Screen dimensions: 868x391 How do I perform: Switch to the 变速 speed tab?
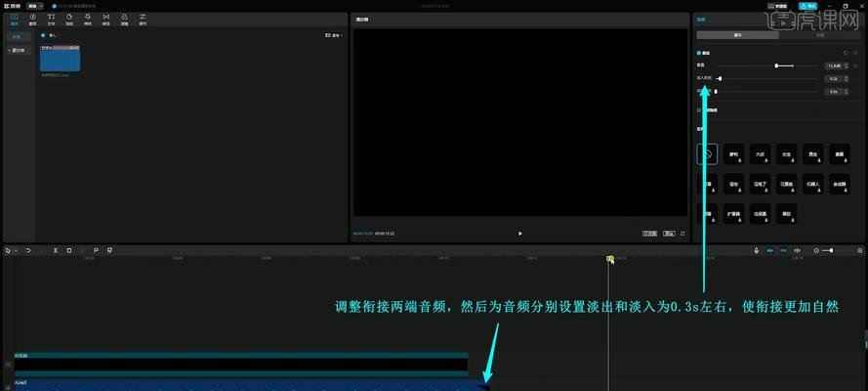(819, 34)
